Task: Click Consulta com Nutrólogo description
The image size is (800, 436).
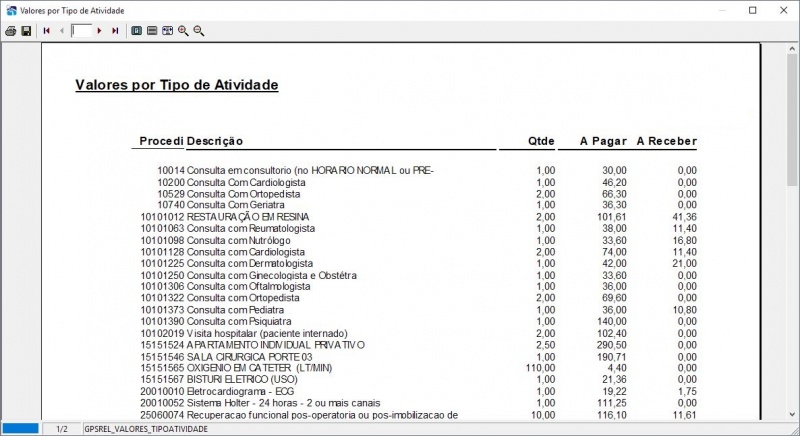Action: tap(238, 241)
